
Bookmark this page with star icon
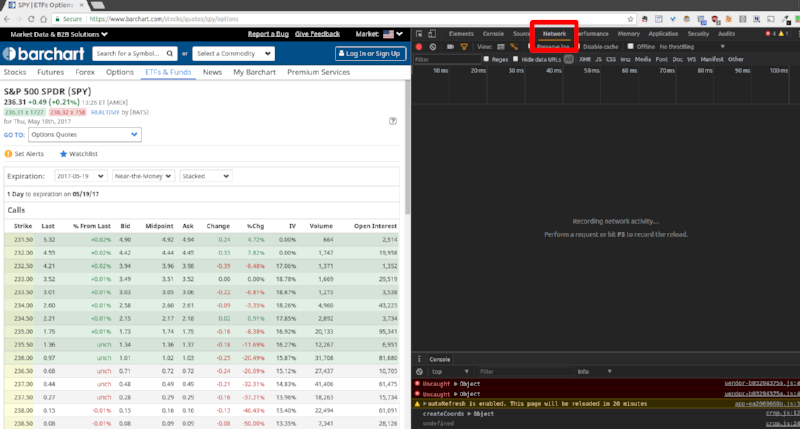(630, 19)
